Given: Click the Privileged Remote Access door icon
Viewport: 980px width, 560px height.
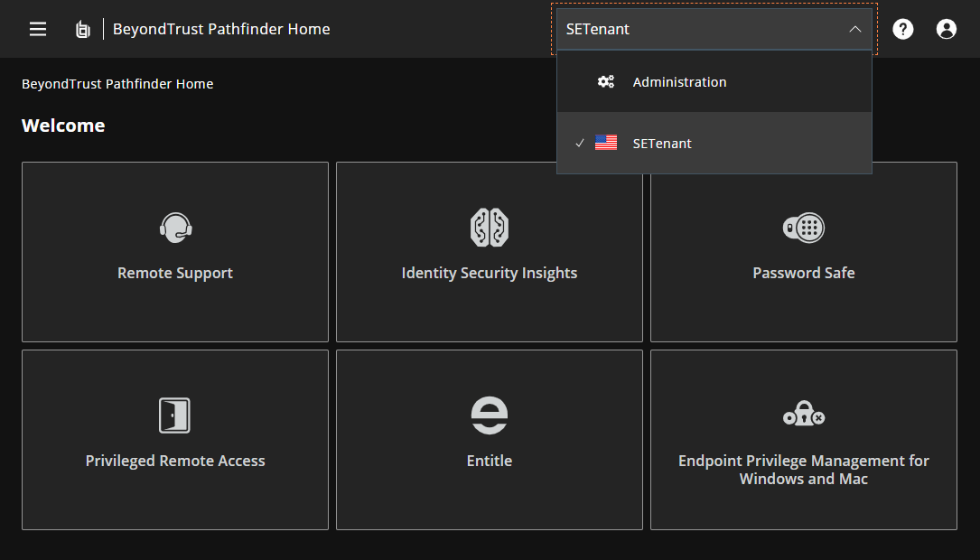Looking at the screenshot, I should click(x=174, y=415).
